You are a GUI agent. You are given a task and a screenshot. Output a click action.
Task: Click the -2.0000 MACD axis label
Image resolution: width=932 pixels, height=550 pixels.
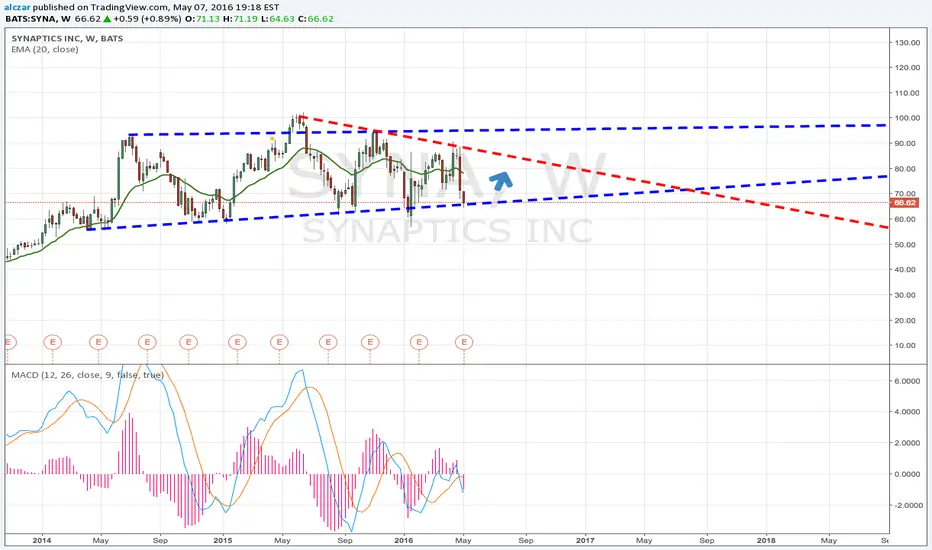[908, 505]
